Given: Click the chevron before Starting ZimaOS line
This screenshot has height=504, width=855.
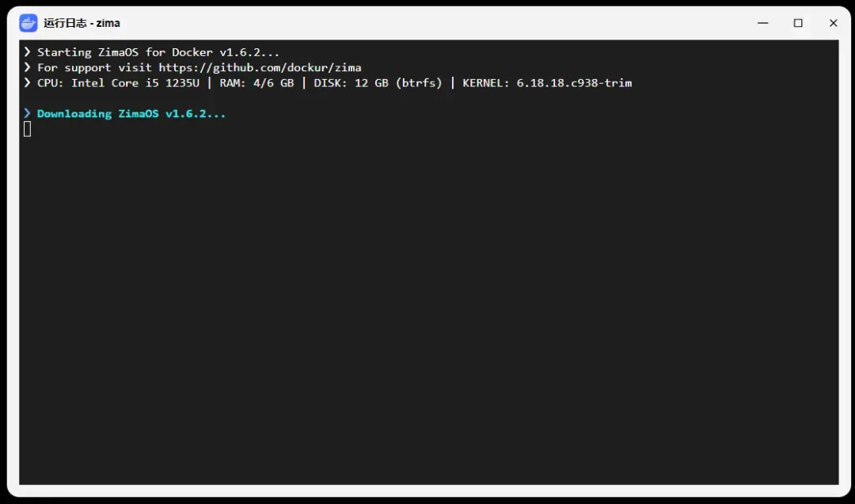Looking at the screenshot, I should tap(27, 51).
